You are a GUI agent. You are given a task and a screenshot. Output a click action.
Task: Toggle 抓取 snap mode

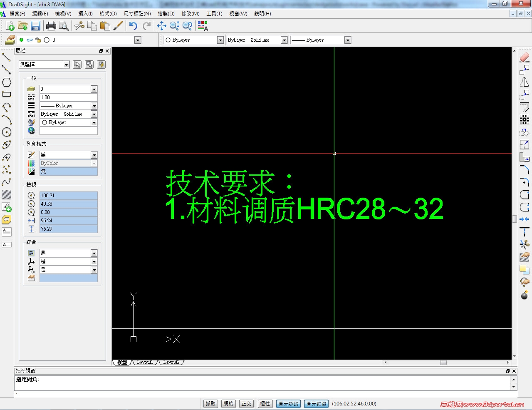(210, 404)
